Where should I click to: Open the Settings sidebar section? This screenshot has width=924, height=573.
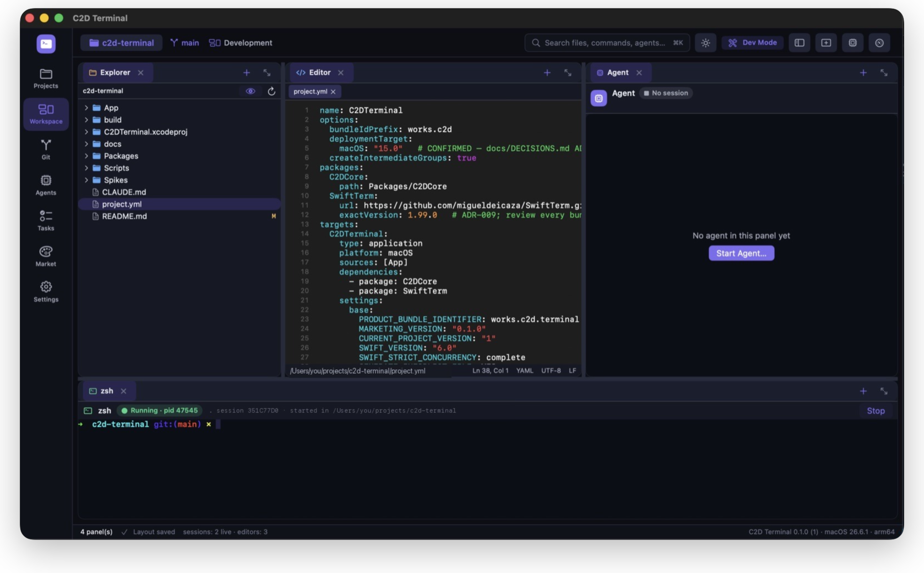pos(46,292)
